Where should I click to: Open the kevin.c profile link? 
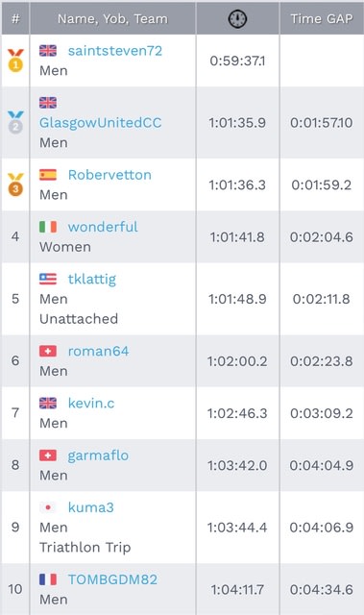[x=91, y=403]
